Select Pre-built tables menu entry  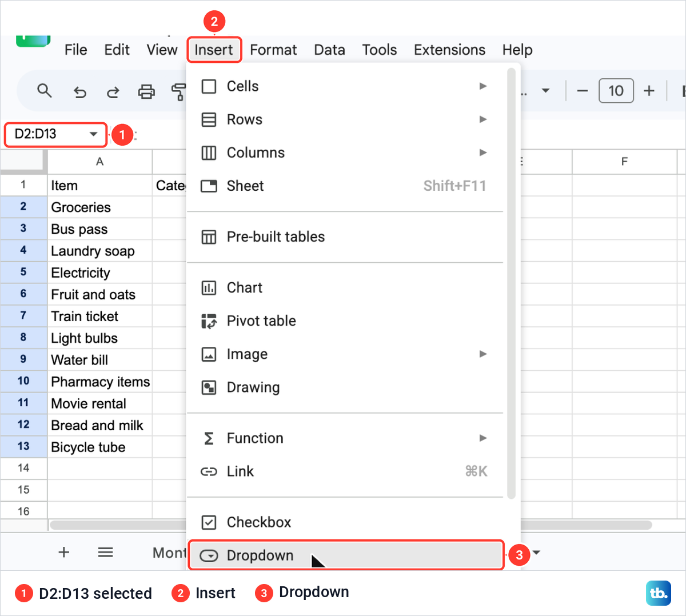tap(345, 237)
